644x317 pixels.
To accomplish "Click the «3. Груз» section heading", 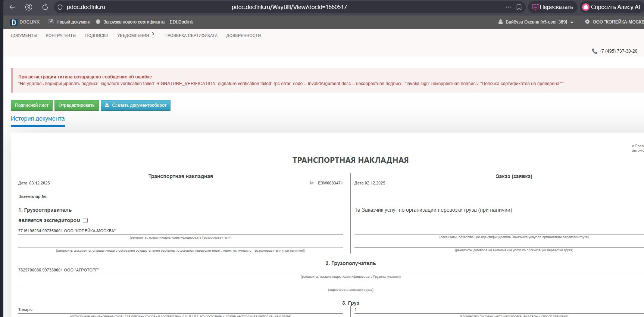I will click(350, 303).
